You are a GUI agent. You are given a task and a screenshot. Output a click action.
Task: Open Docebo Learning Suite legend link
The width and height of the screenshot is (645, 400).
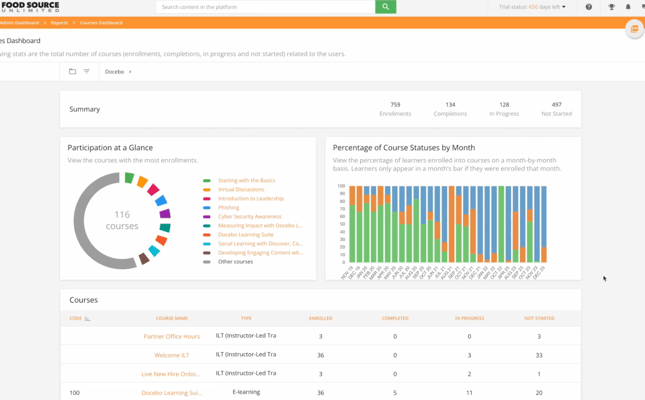click(246, 235)
